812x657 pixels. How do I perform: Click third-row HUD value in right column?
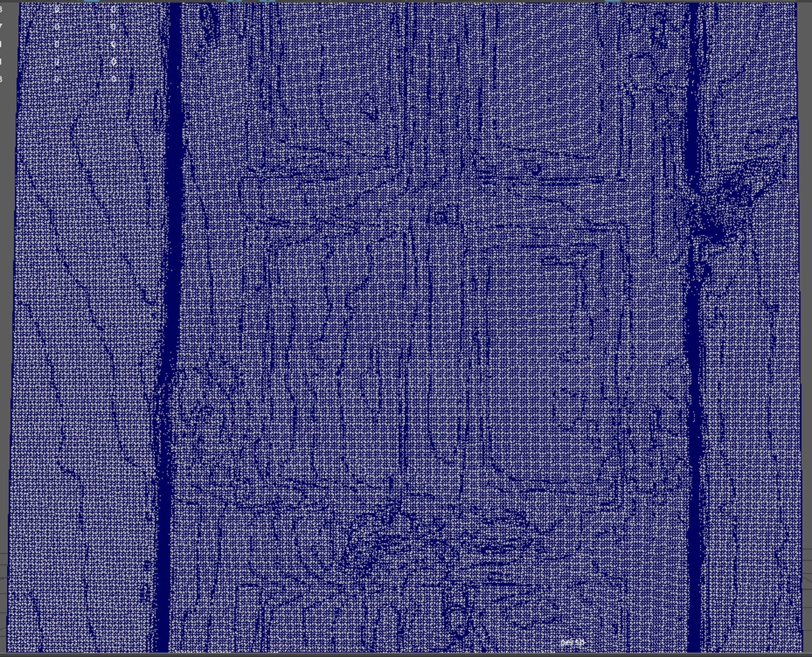pos(114,44)
